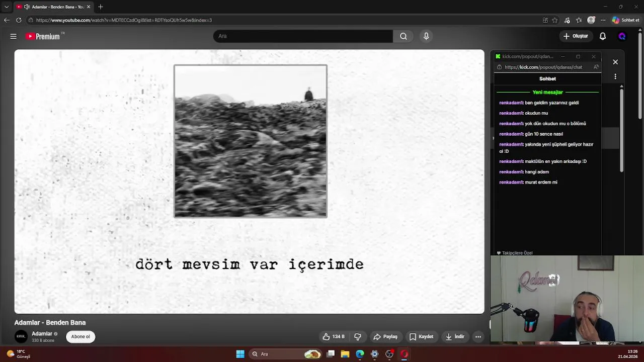
Task: Subscribe with the Abone ol button
Action: pyautogui.click(x=80, y=337)
